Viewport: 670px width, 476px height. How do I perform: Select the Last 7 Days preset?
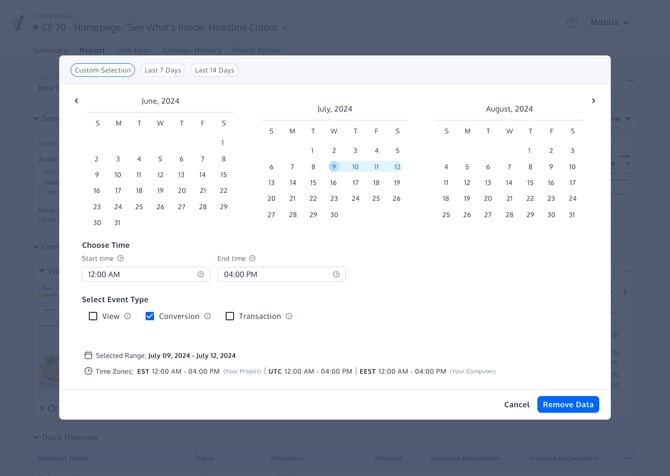[162, 70]
